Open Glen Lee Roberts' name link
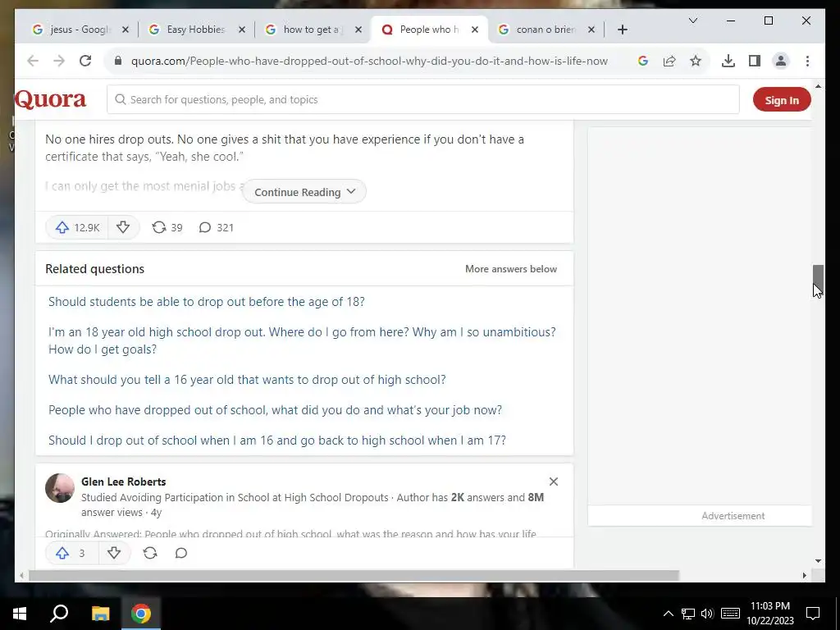The width and height of the screenshot is (840, 630). coord(124,482)
